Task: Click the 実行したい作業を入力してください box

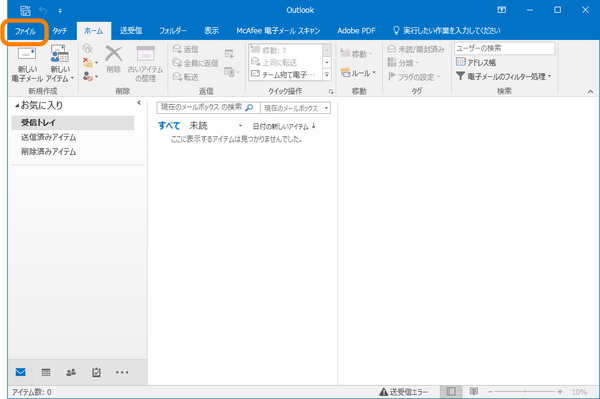Action: pyautogui.click(x=447, y=31)
